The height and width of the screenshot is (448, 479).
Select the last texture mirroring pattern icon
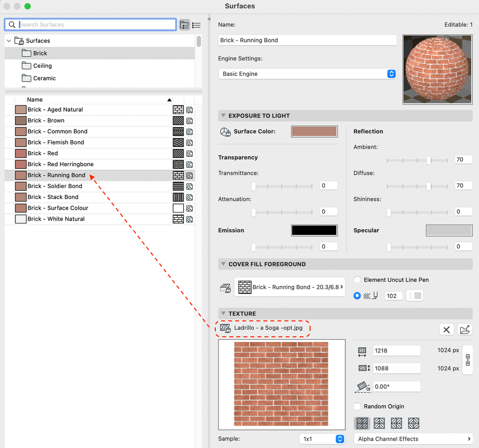(x=413, y=423)
